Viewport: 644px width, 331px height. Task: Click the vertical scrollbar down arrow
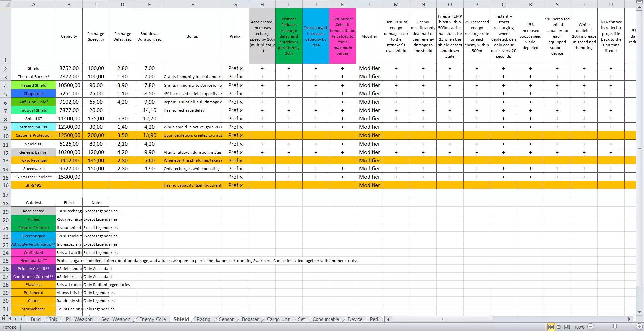pyautogui.click(x=639, y=312)
